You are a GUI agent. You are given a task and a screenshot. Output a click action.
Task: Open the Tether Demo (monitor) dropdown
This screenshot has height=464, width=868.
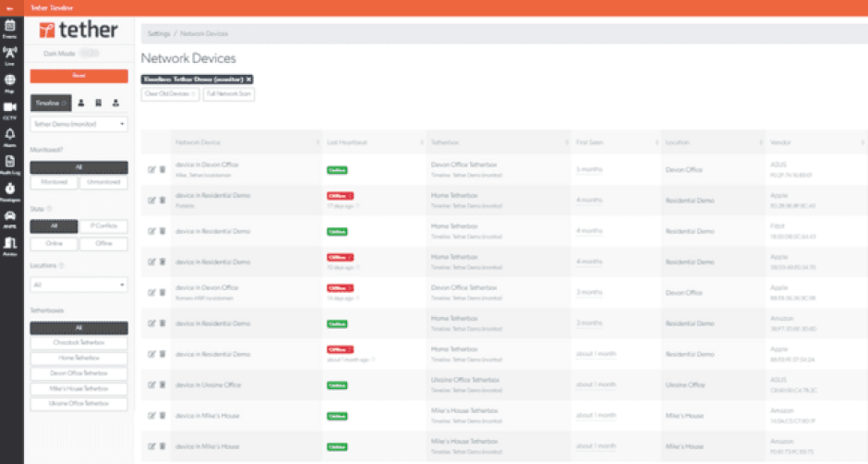tap(78, 124)
